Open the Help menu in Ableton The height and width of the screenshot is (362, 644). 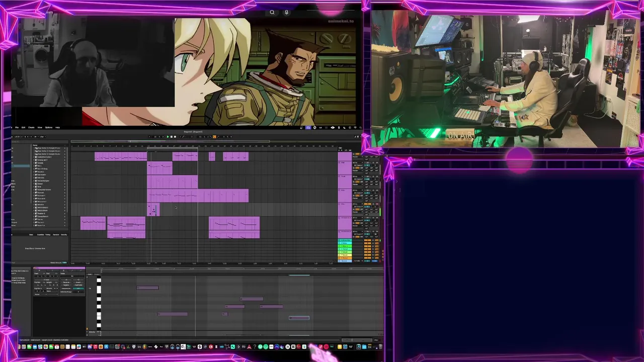(57, 127)
